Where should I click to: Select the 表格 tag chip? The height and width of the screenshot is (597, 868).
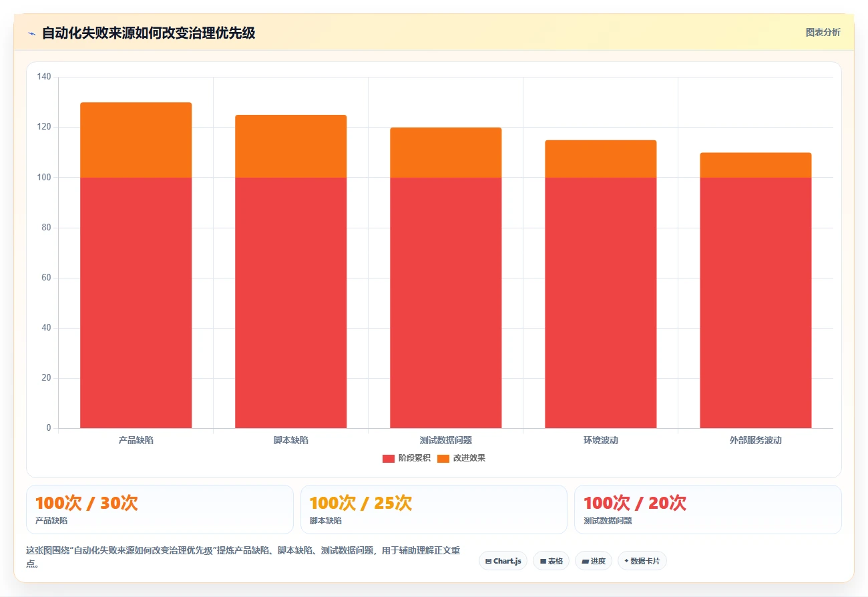click(x=551, y=561)
